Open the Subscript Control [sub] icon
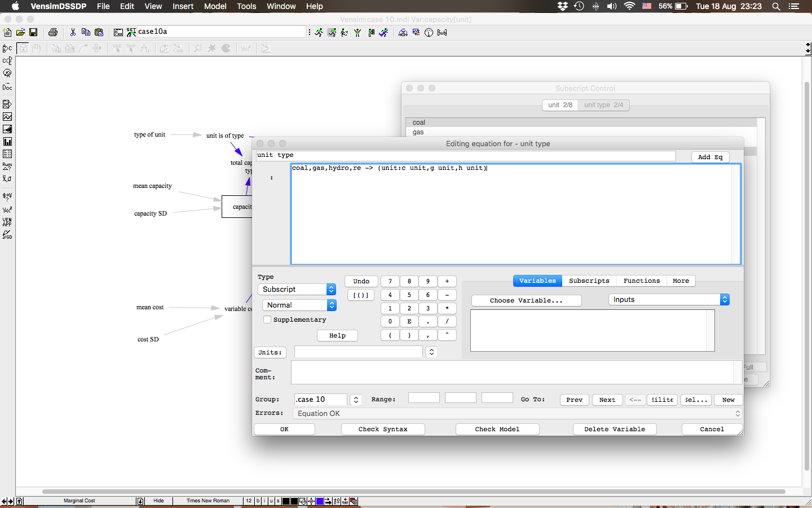The height and width of the screenshot is (508, 812). [x=442, y=32]
